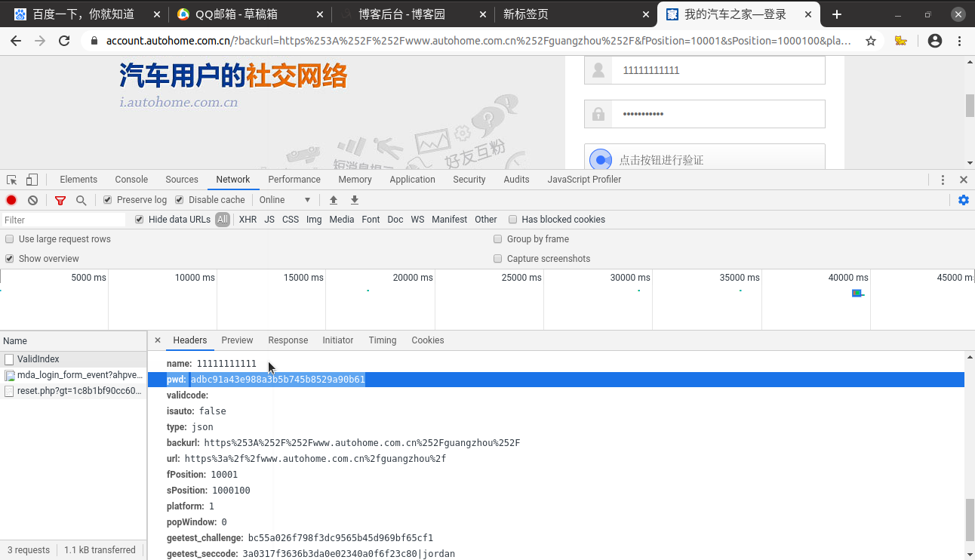Clear the network log
This screenshot has width=975, height=560.
pos(33,200)
